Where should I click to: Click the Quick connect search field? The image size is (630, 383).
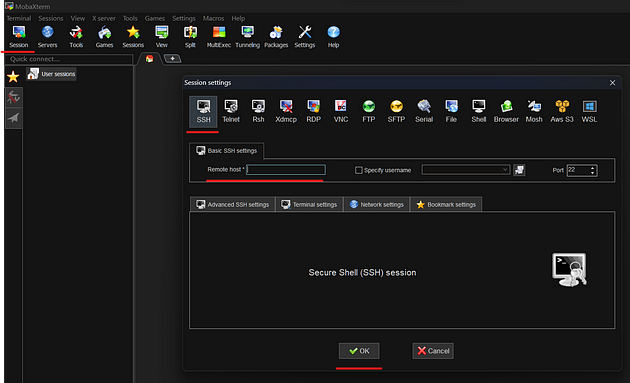click(x=69, y=59)
